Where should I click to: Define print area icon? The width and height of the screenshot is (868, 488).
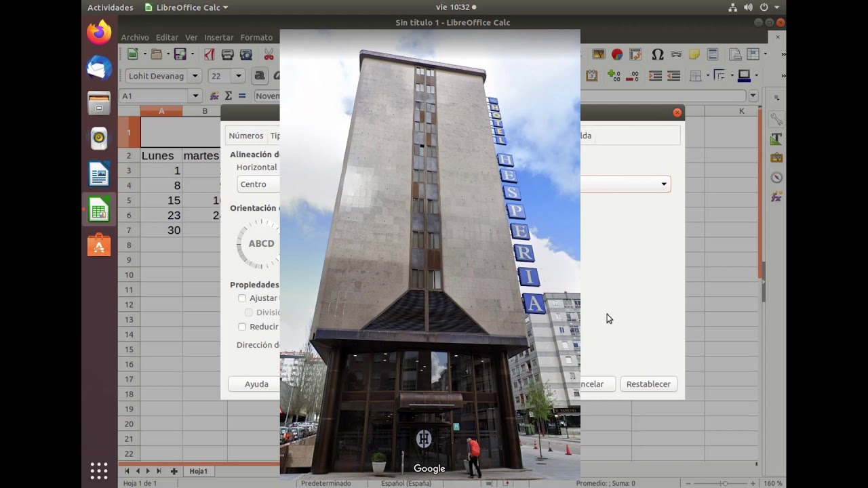pyautogui.click(x=735, y=54)
